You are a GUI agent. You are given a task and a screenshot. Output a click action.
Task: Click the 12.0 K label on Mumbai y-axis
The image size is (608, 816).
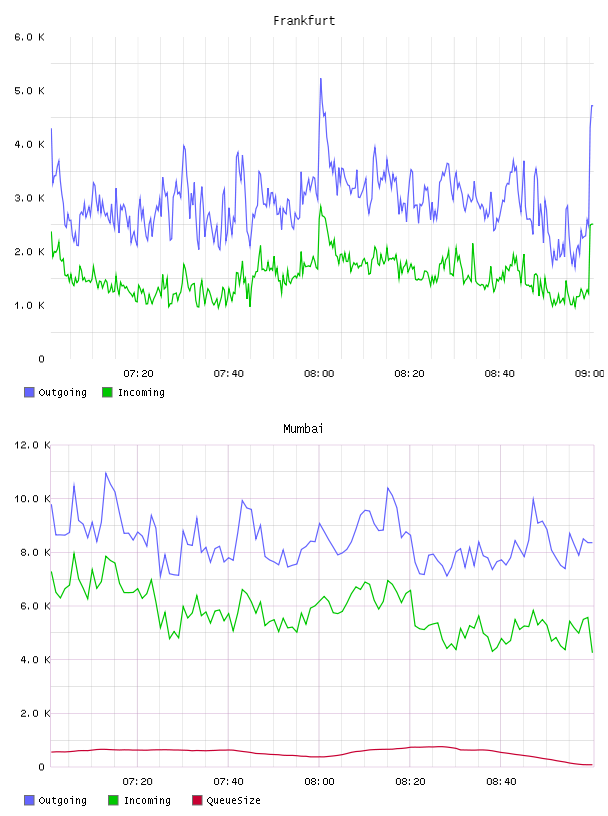click(32, 445)
